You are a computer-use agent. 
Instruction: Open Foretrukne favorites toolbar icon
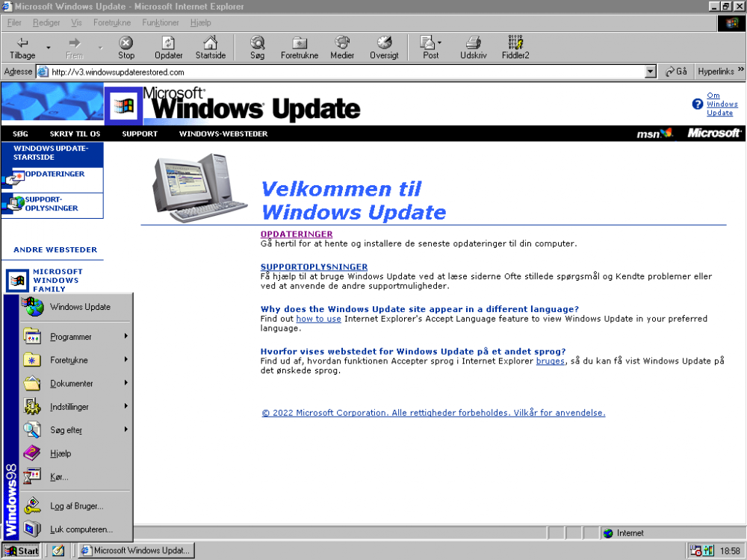(x=300, y=43)
